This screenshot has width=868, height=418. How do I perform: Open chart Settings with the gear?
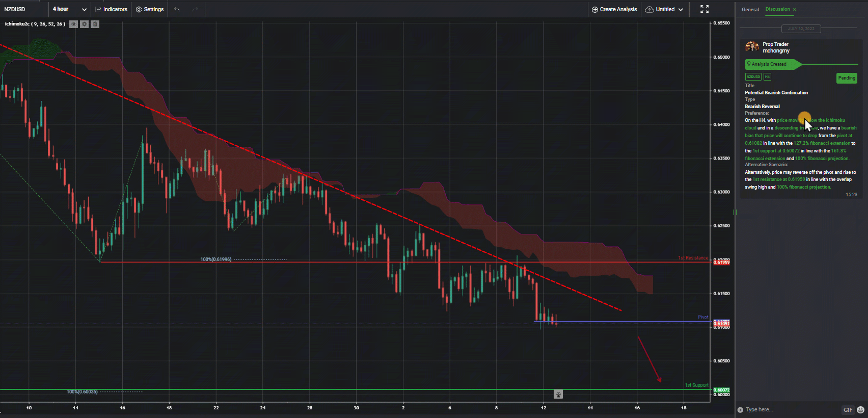150,9
